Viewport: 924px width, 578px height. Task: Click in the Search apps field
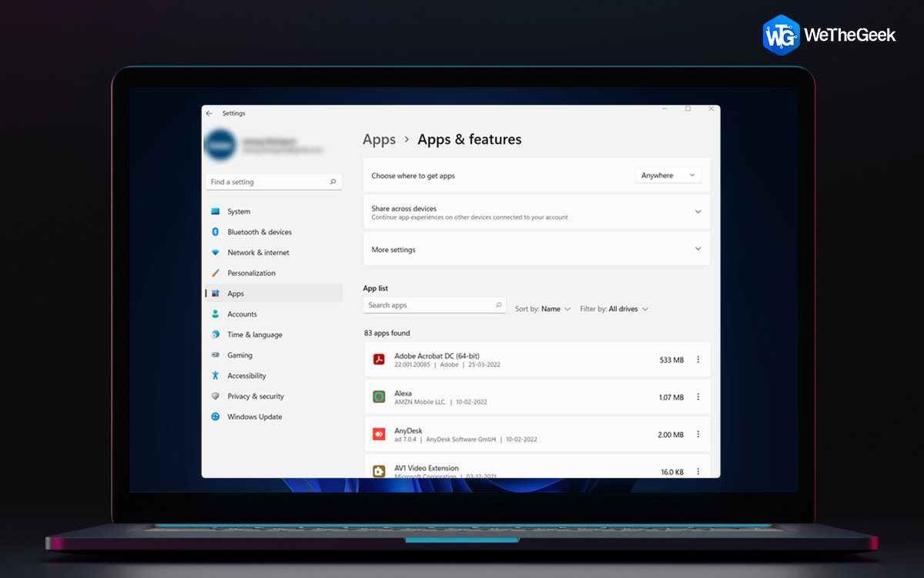click(434, 305)
